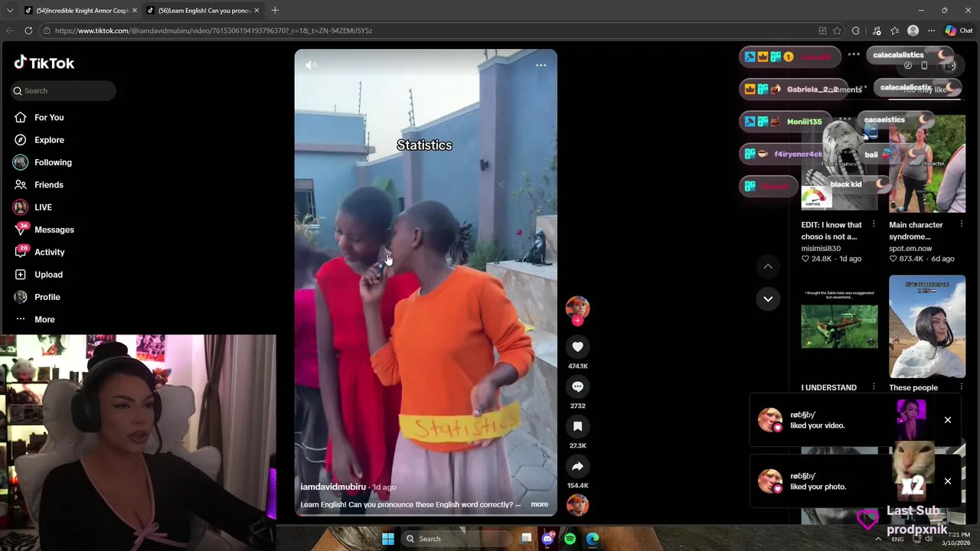This screenshot has height=551, width=980.
Task: Show hidden tray icons chevron
Action: 878,539
